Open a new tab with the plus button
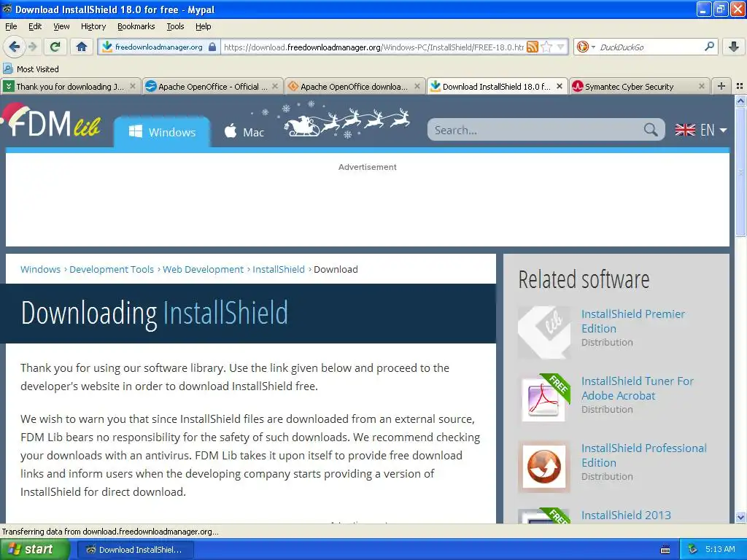The height and width of the screenshot is (560, 747). [x=721, y=86]
